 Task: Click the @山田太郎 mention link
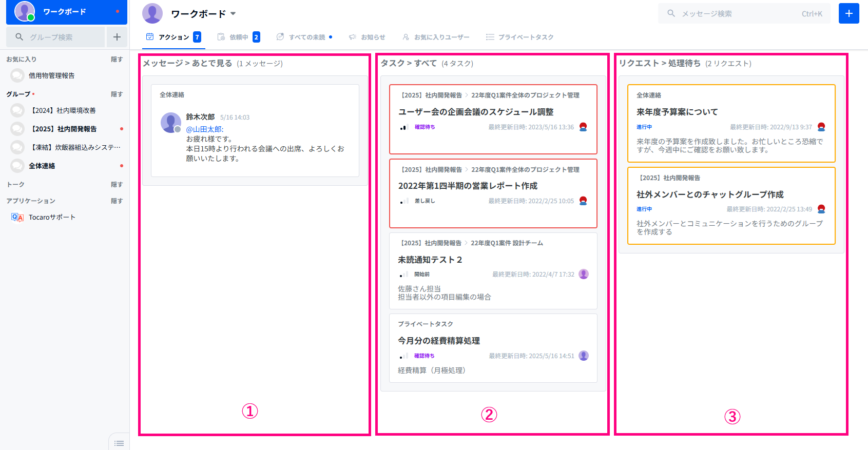(x=205, y=129)
